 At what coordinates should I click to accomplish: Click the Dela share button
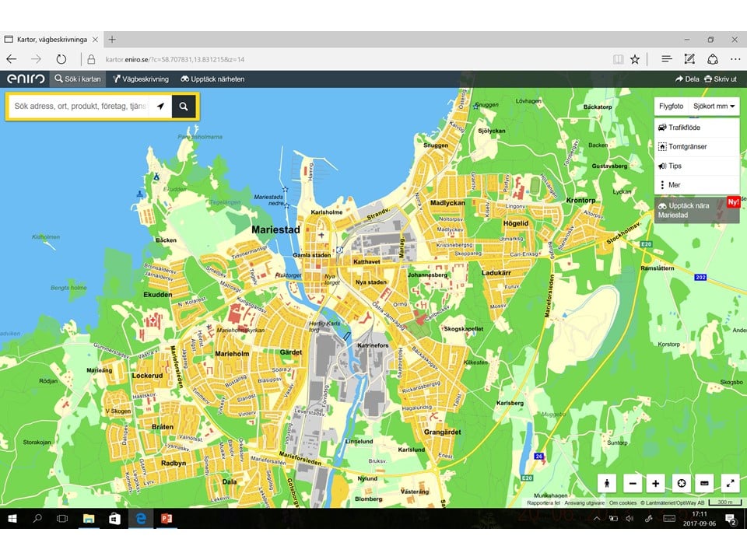(687, 79)
